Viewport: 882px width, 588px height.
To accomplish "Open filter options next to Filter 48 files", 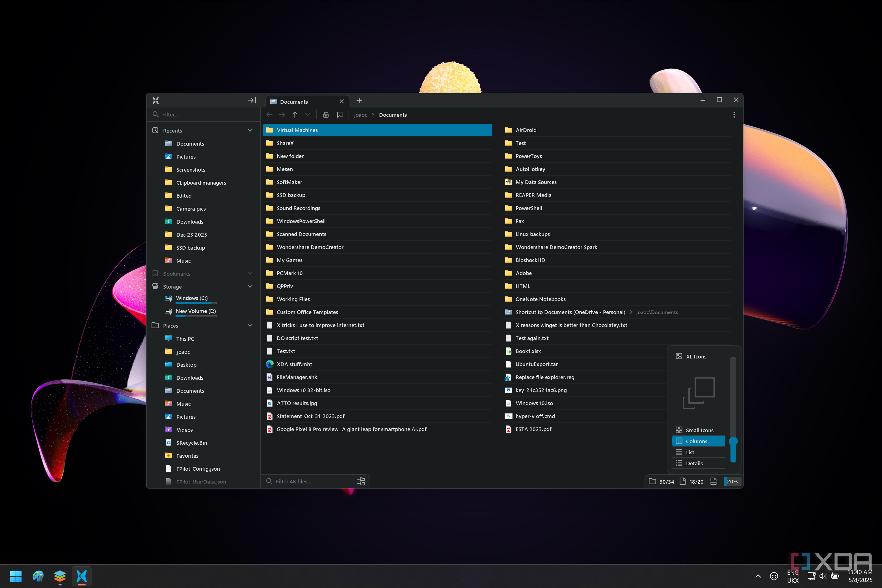I will coord(361,481).
